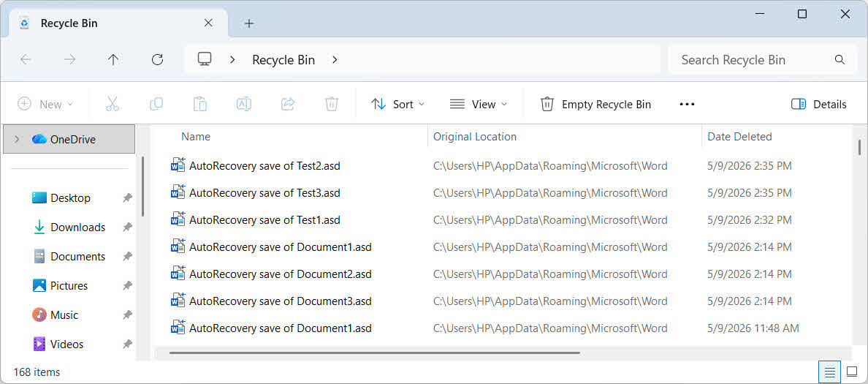Click the Documents sidebar icon
This screenshot has width=868, height=384.
pos(39,257)
